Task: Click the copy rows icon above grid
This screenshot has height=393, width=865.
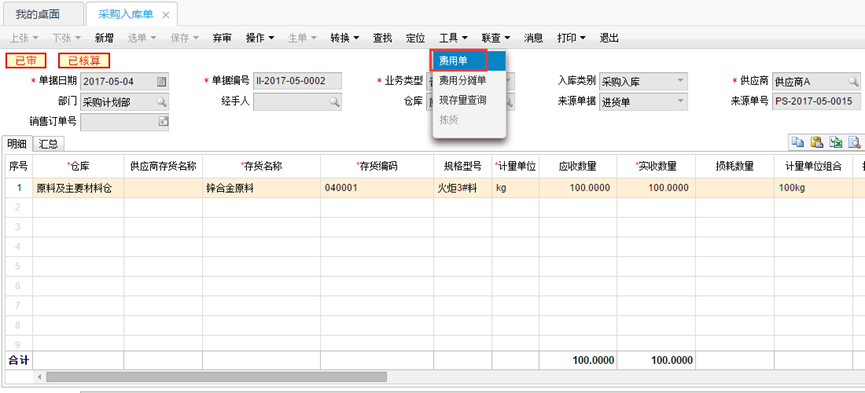Action: coord(798,142)
